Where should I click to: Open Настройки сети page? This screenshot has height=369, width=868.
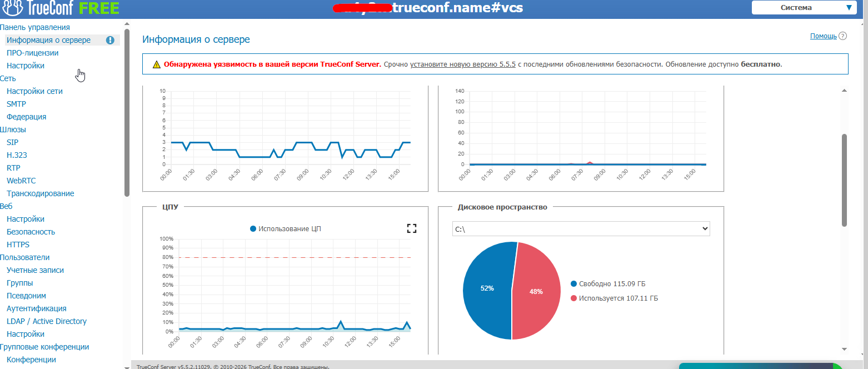coord(34,91)
